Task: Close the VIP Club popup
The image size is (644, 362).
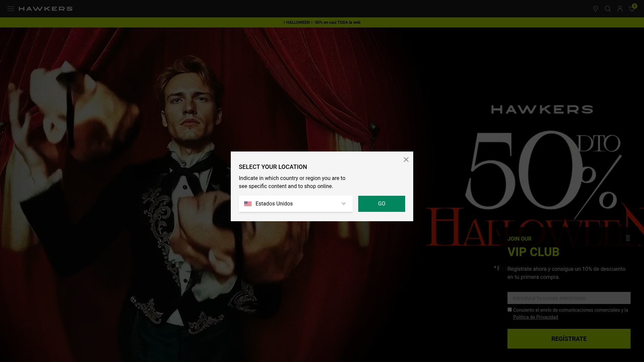Action: (628, 238)
